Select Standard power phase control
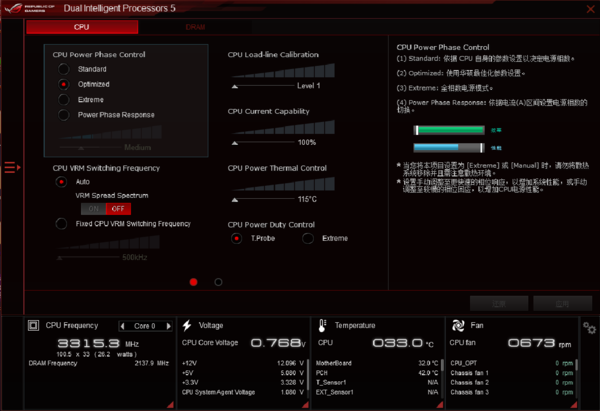Viewport: 600px width, 411px height. point(64,69)
